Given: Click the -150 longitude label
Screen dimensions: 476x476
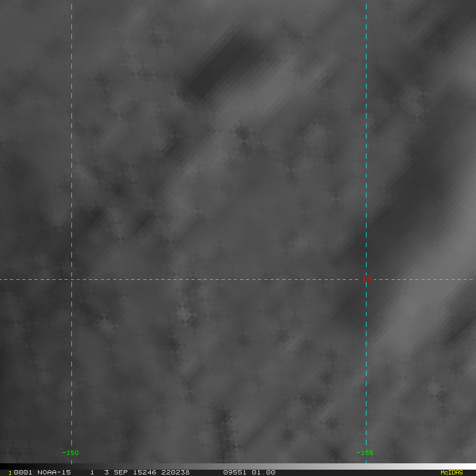Looking at the screenshot, I should (x=70, y=453).
